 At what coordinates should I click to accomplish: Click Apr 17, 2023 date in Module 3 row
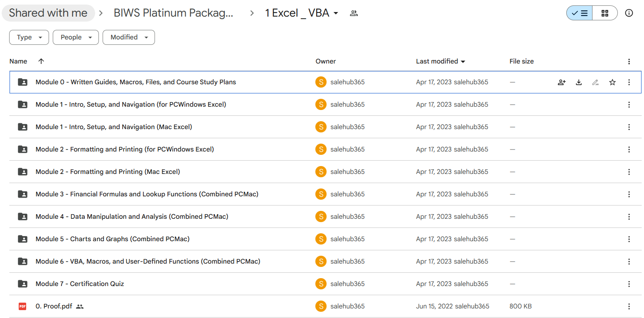(434, 194)
